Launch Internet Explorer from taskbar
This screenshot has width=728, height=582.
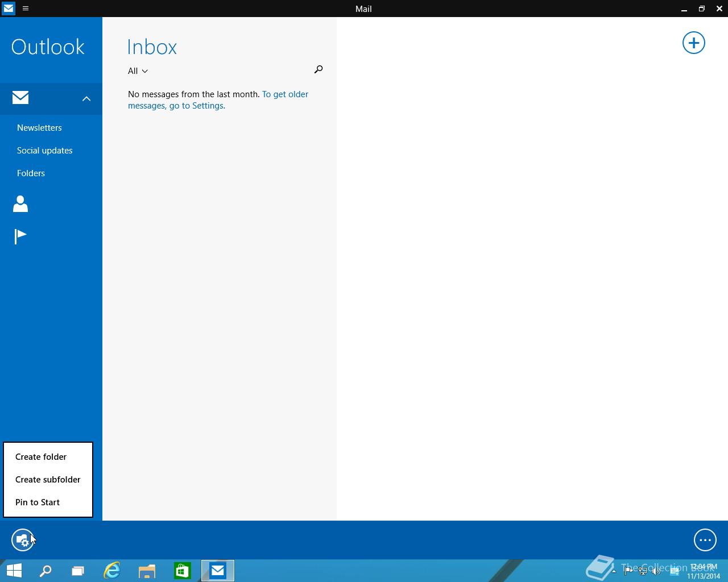(x=112, y=571)
